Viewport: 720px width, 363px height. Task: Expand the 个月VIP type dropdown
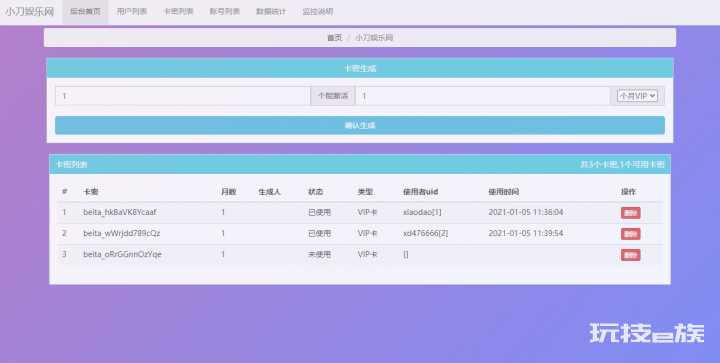point(637,96)
